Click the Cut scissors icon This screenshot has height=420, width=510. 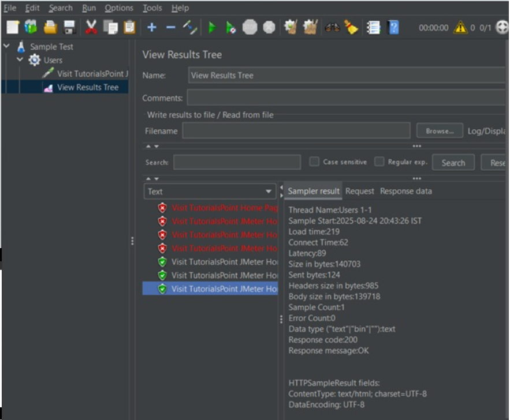(x=91, y=27)
